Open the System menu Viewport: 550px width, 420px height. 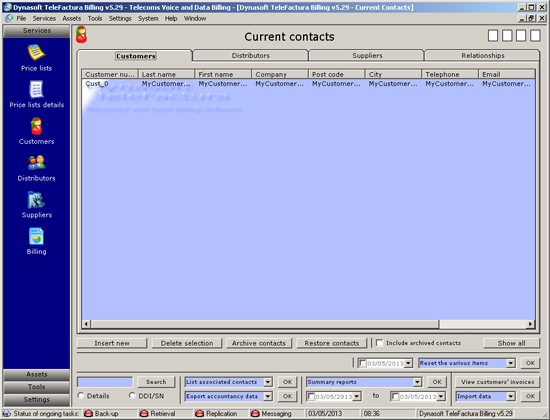coord(148,18)
